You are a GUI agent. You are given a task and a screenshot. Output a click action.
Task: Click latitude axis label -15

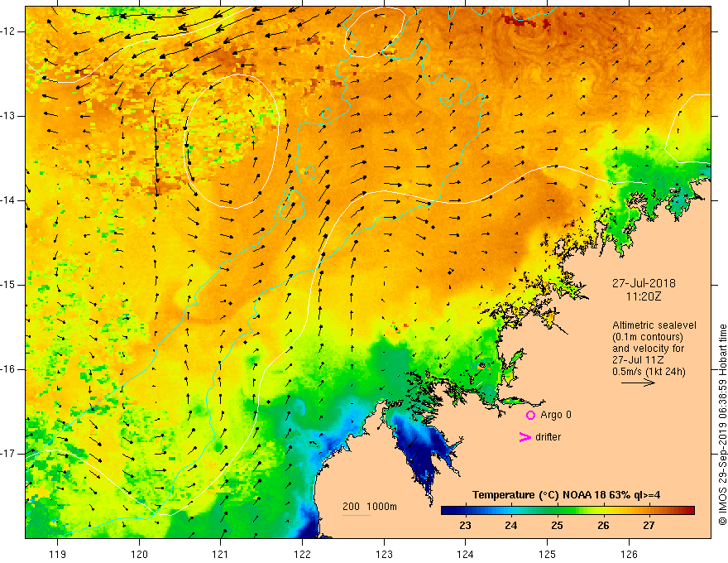pyautogui.click(x=9, y=285)
